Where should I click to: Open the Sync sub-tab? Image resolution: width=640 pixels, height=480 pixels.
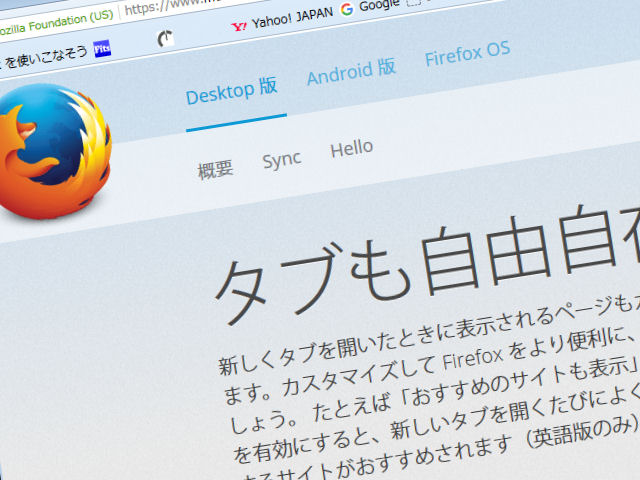[x=282, y=160]
